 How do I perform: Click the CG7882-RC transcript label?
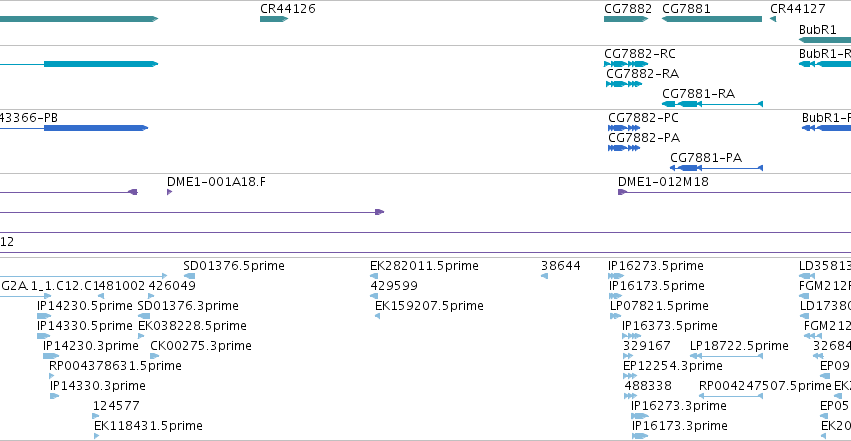click(x=640, y=54)
